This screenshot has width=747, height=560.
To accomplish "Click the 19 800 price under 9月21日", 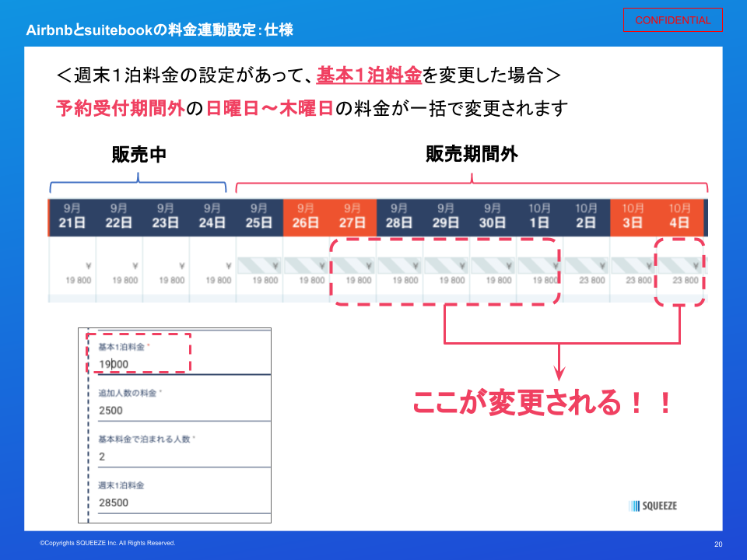I will [x=78, y=281].
